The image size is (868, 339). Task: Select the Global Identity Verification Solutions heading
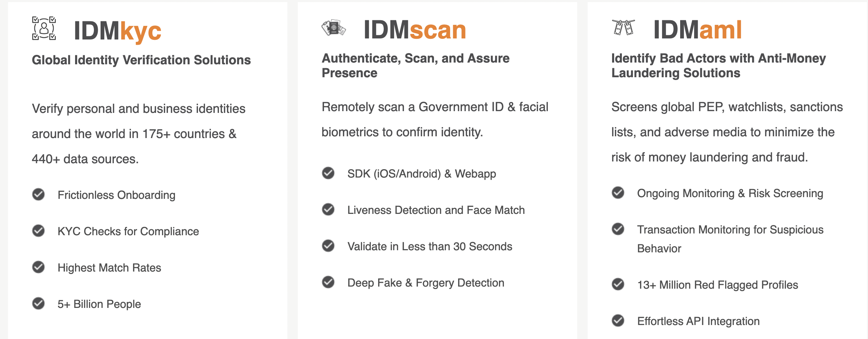pos(141,60)
